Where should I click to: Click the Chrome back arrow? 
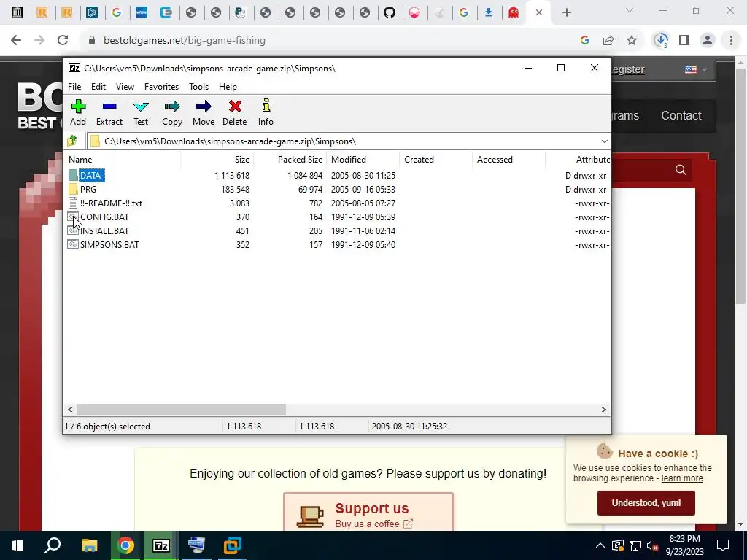pyautogui.click(x=16, y=41)
